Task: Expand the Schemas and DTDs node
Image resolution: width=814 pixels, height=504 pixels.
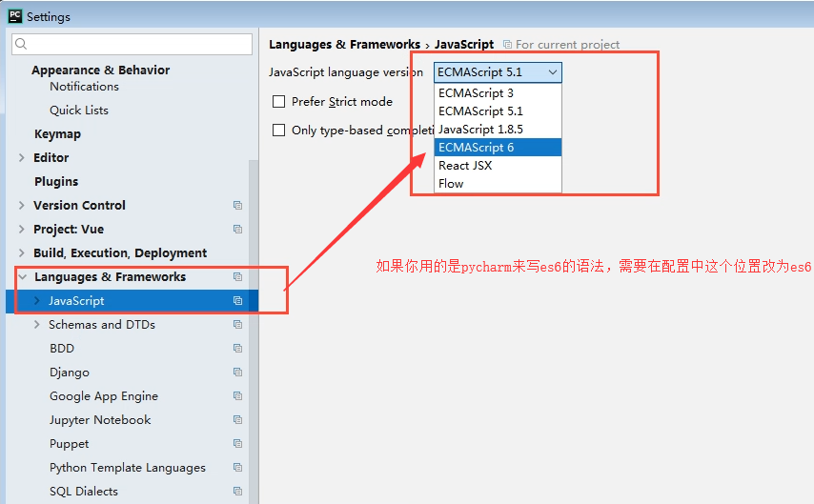Action: [37, 325]
